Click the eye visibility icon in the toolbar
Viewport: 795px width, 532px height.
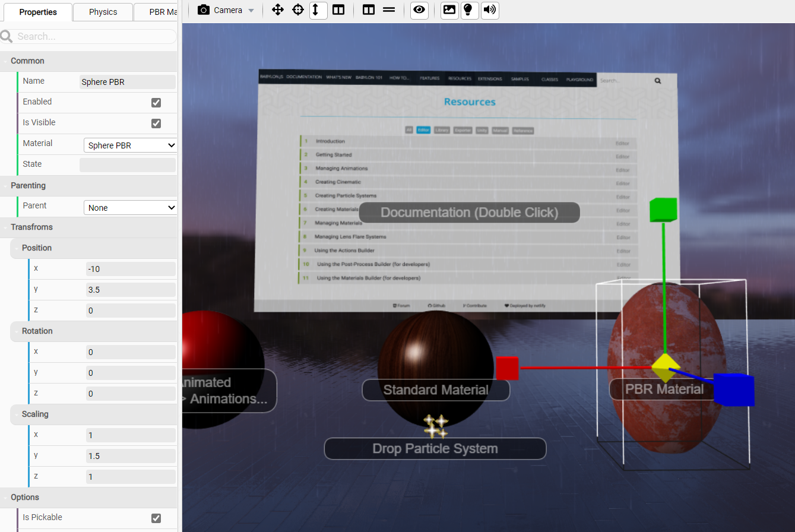pos(419,10)
